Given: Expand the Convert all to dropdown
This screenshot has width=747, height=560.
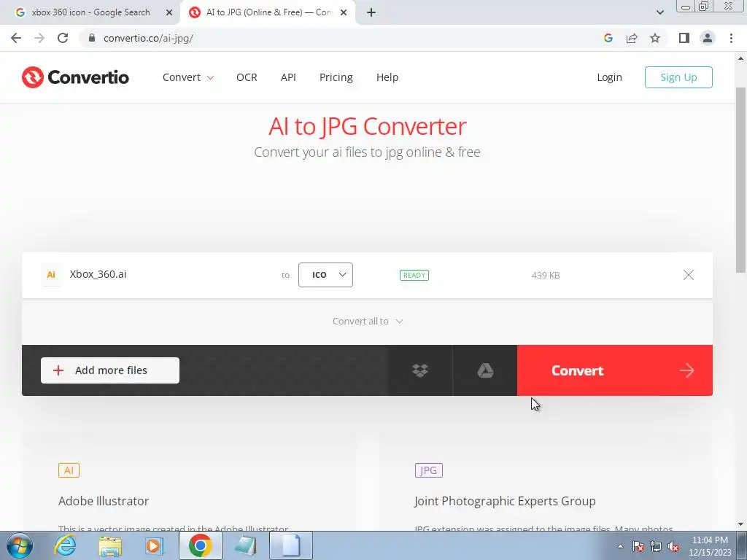Looking at the screenshot, I should point(368,322).
